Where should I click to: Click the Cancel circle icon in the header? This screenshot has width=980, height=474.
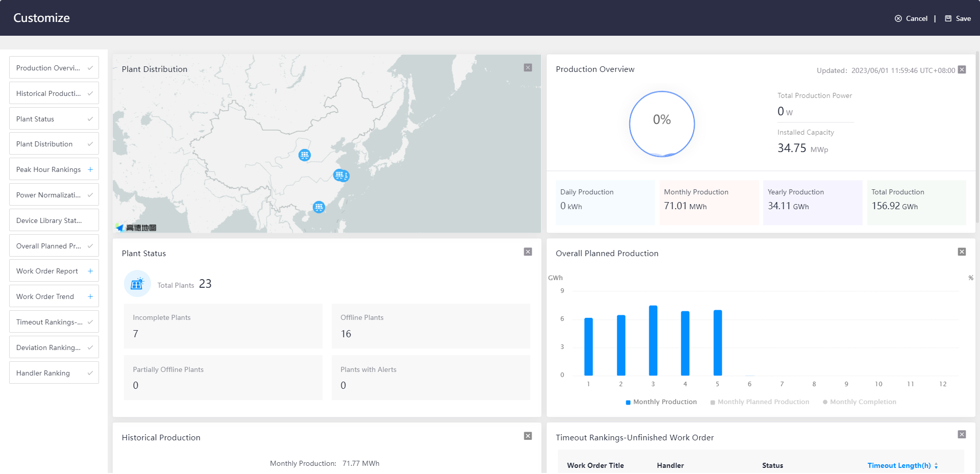click(898, 18)
